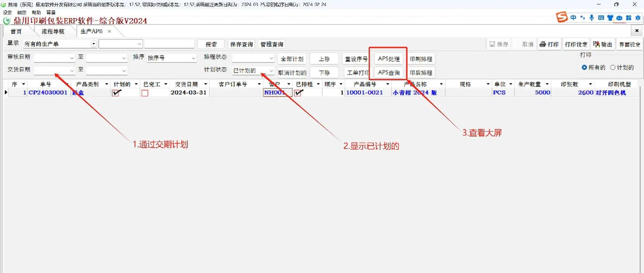The height and width of the screenshot is (273, 644).
Task: Open 审核日期 end date dropdown
Action: pyautogui.click(x=124, y=58)
